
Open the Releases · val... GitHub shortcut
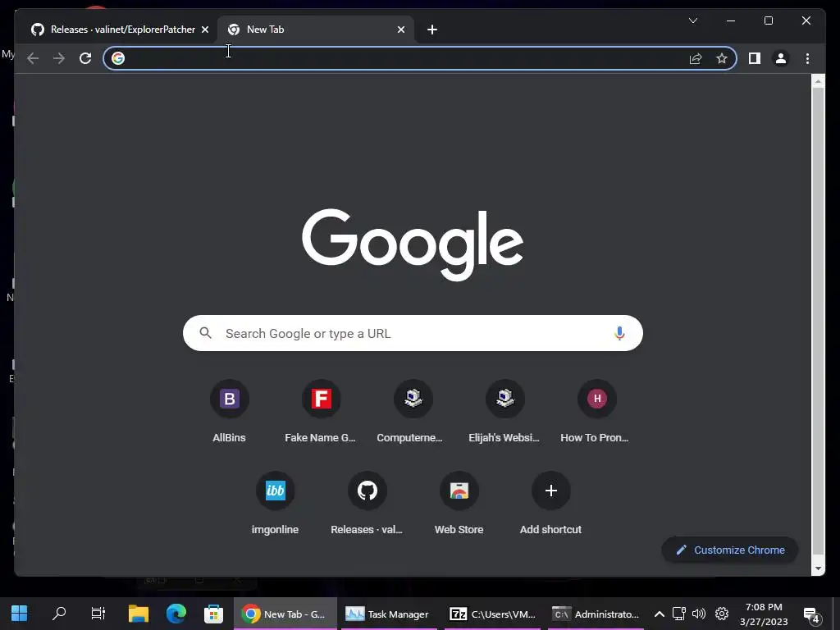(367, 504)
